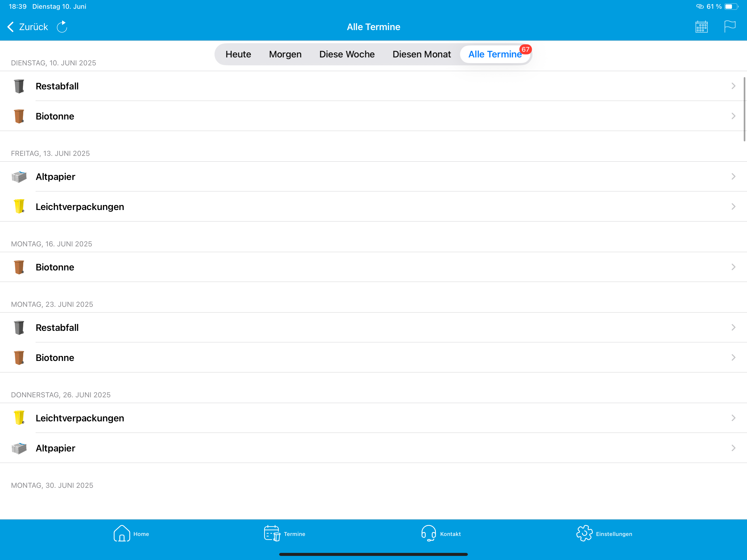This screenshot has width=747, height=560.
Task: Switch to Diese Woche tab
Action: click(347, 54)
